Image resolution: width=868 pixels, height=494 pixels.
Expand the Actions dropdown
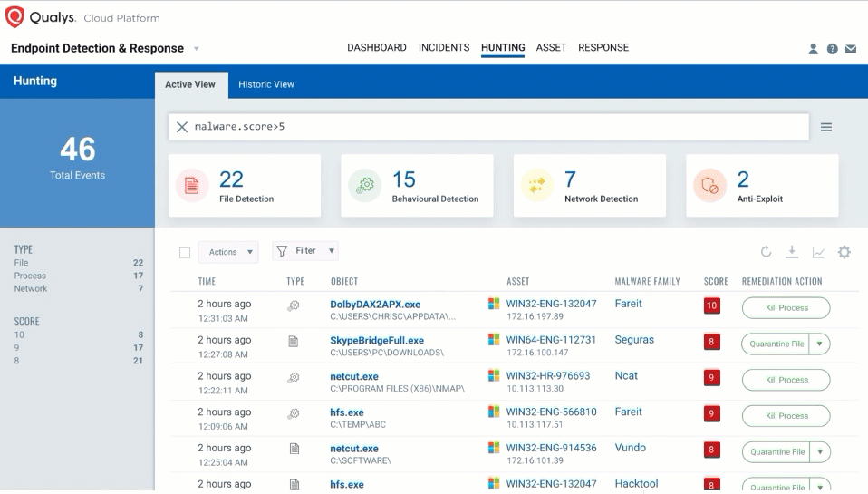point(227,252)
